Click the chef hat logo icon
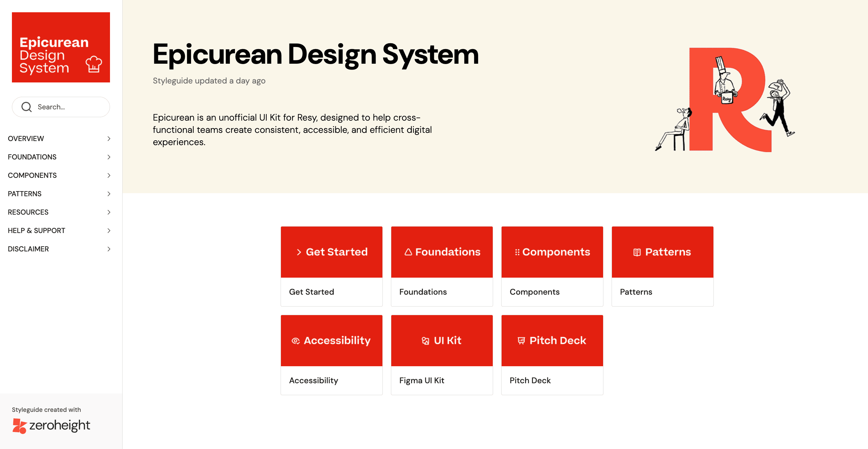 tap(94, 64)
